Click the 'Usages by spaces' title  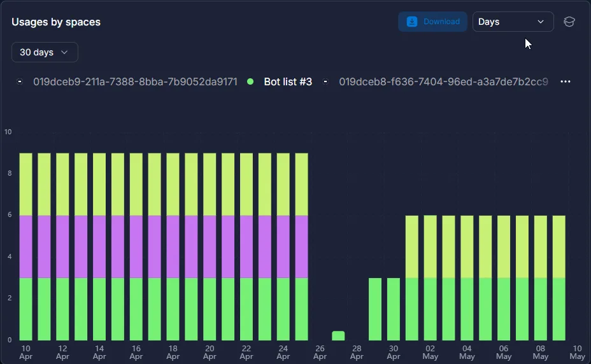pos(56,22)
